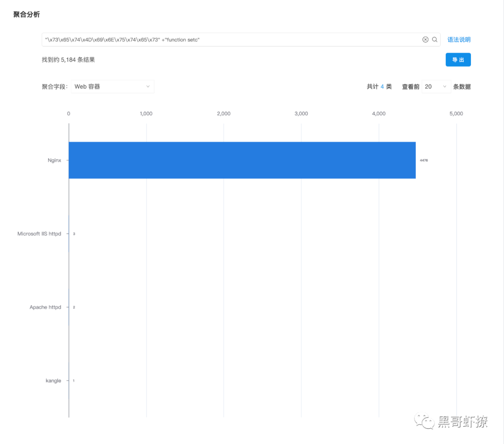Click the 4476 value beside Nginx bar
Screen dimensions: 504x444
[x=424, y=160]
